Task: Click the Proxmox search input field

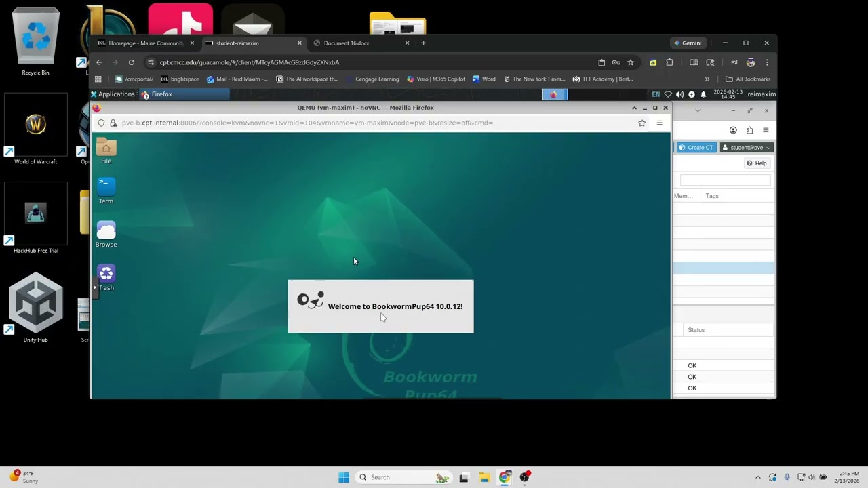Action: [x=725, y=180]
